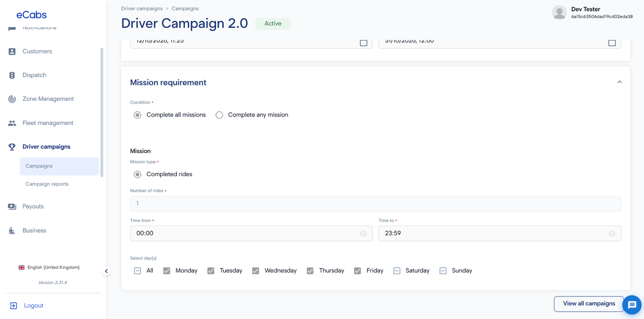Click the Time to clock icon
Viewport: 644px width, 319px height.
pos(612,234)
